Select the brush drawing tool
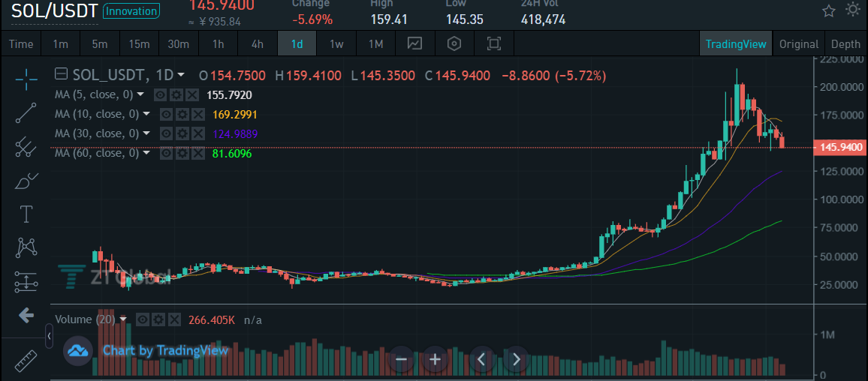 26,180
